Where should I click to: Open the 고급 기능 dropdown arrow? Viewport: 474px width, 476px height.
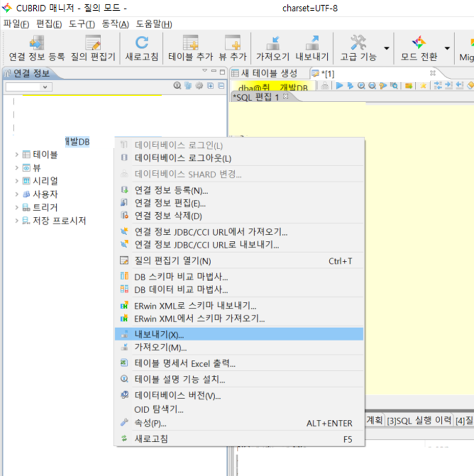click(387, 48)
